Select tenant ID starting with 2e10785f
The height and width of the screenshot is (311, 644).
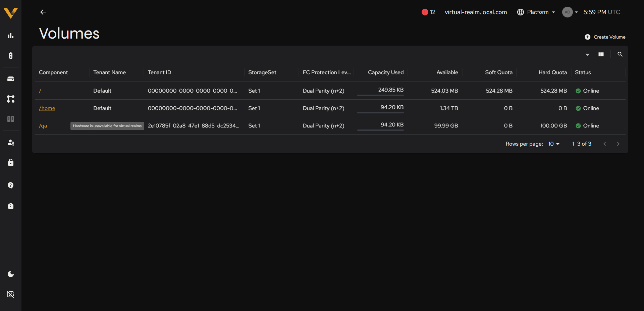(194, 126)
